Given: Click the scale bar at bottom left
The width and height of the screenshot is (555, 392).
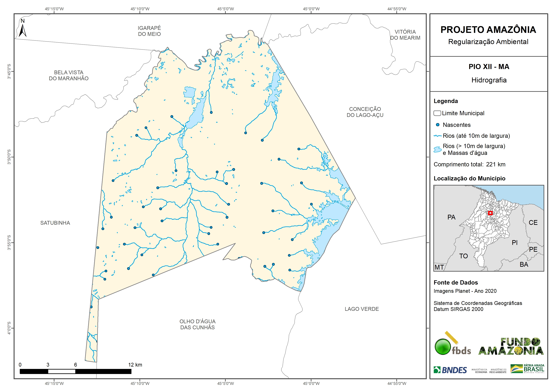Looking at the screenshot, I should [x=75, y=371].
